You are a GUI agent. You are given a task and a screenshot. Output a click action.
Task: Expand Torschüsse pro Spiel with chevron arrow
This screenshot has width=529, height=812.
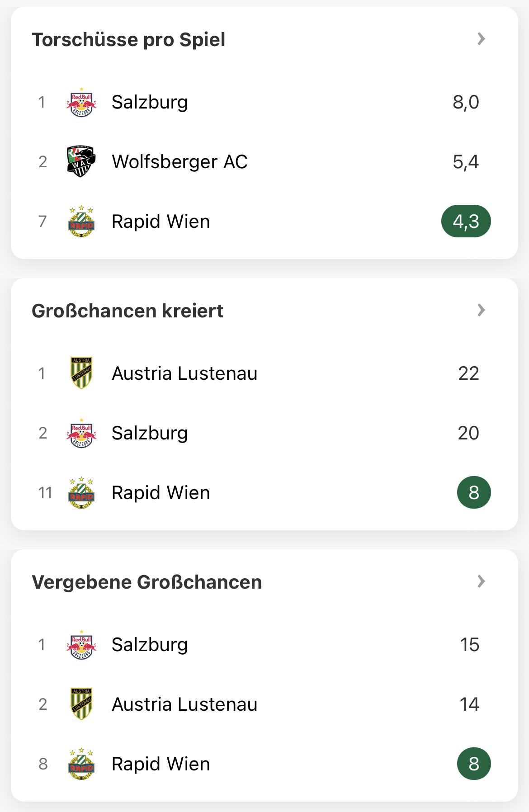coord(481,39)
